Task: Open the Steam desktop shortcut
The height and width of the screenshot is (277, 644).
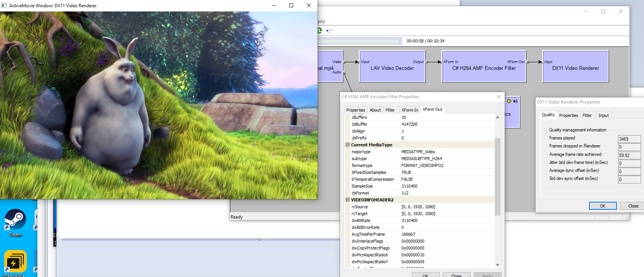Action: pos(15,223)
